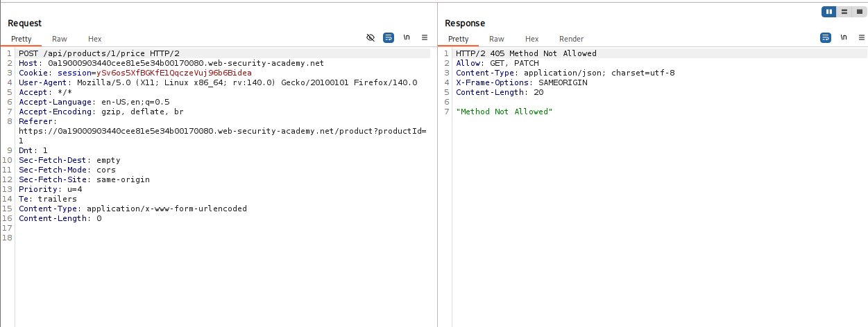Toggle line wrap in the Request panel
868x327 pixels.
coord(389,38)
